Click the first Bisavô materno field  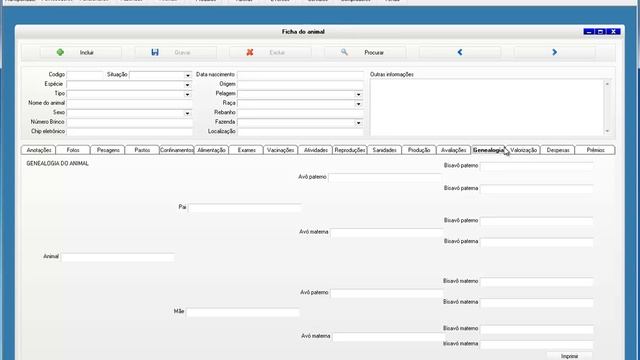(537, 282)
